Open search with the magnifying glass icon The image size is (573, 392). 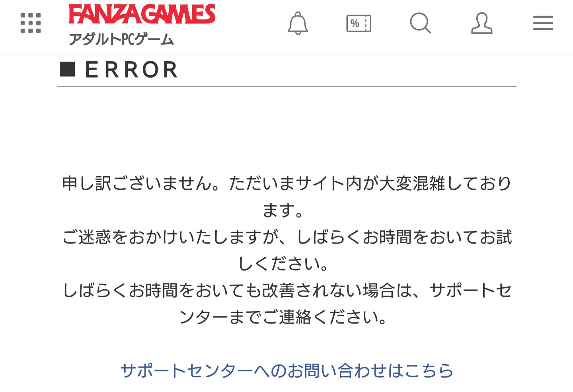click(x=421, y=23)
